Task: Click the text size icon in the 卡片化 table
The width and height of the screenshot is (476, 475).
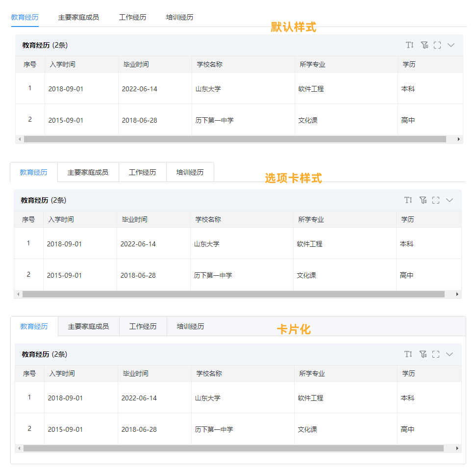Action: coord(409,354)
